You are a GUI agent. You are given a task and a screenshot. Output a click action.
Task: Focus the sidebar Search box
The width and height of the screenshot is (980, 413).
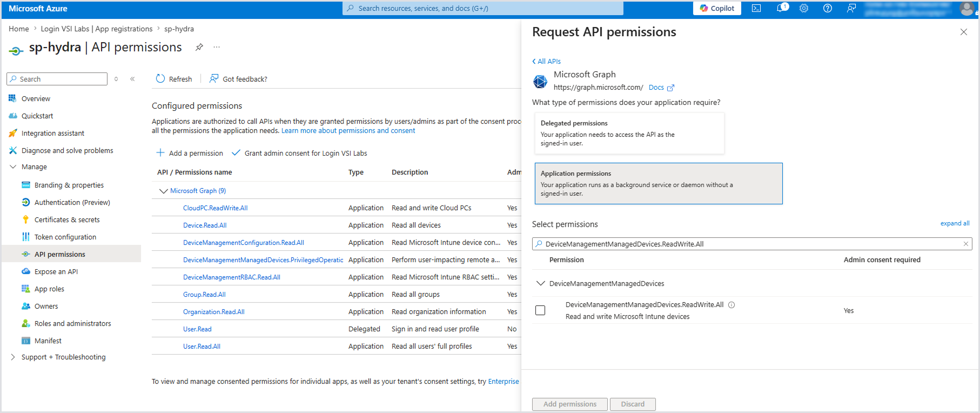click(57, 79)
